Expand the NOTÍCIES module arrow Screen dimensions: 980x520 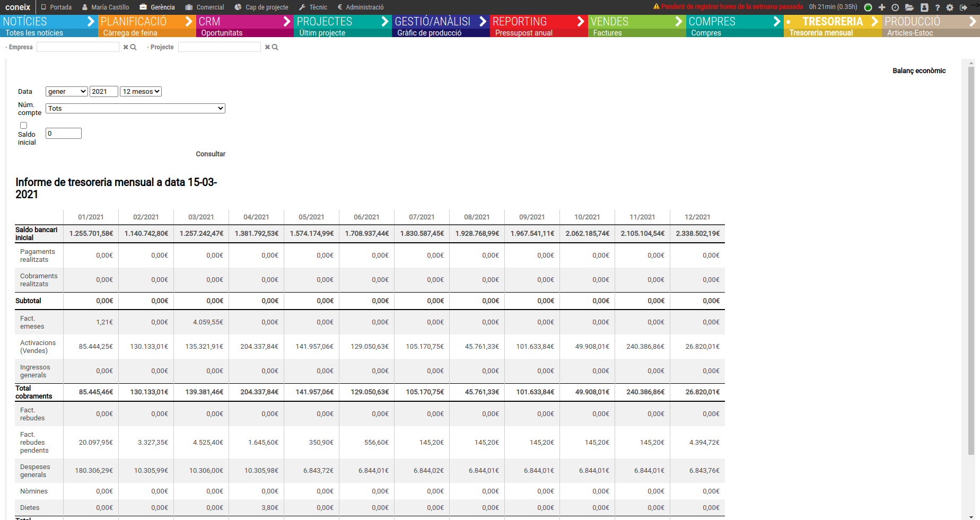pos(91,21)
